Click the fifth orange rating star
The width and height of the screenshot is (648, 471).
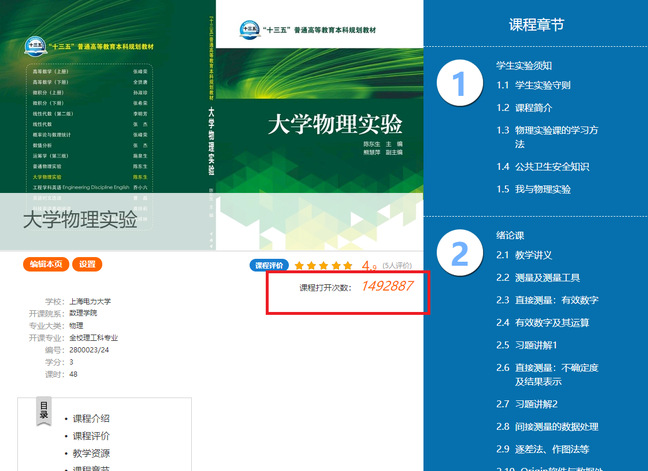pyautogui.click(x=348, y=266)
